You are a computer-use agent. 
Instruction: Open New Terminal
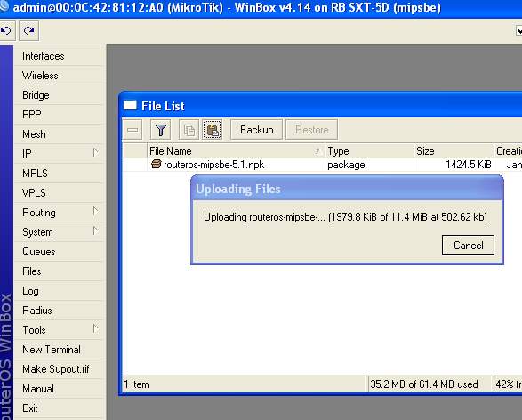[60, 350]
